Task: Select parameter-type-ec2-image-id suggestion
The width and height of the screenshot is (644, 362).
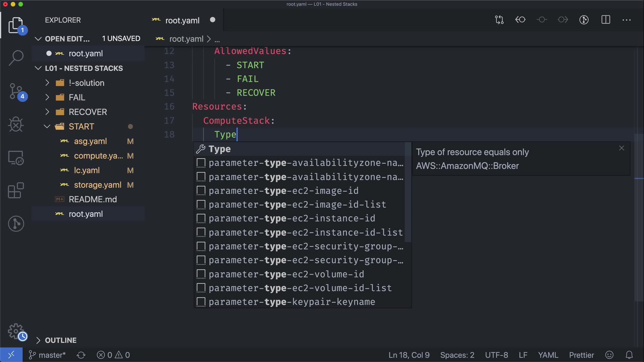Action: (283, 191)
